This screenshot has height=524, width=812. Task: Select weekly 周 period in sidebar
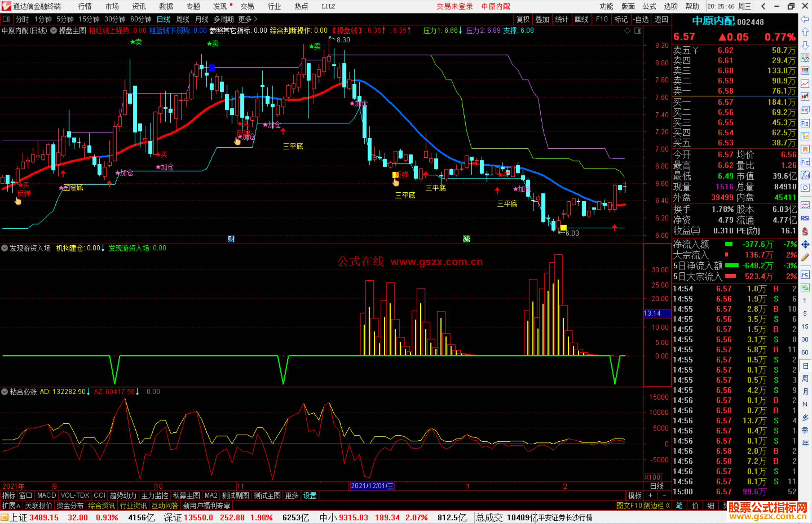tap(805, 379)
